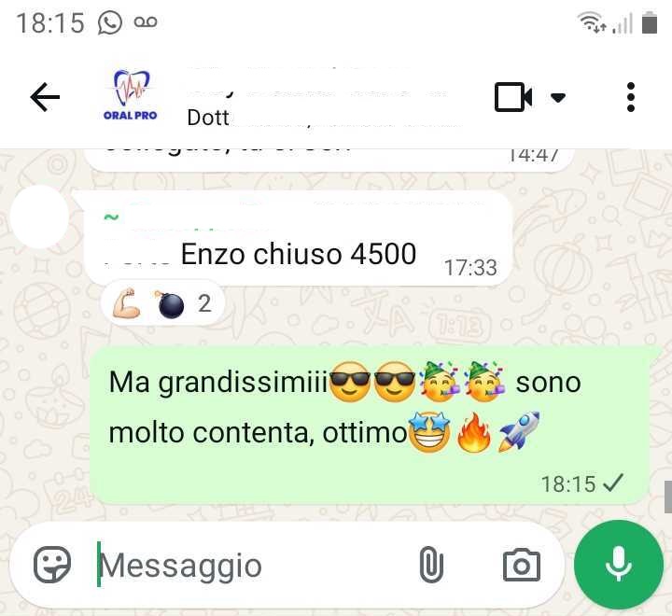Image resolution: width=672 pixels, height=616 pixels.
Task: Open the camera from message bar
Action: pos(521,565)
